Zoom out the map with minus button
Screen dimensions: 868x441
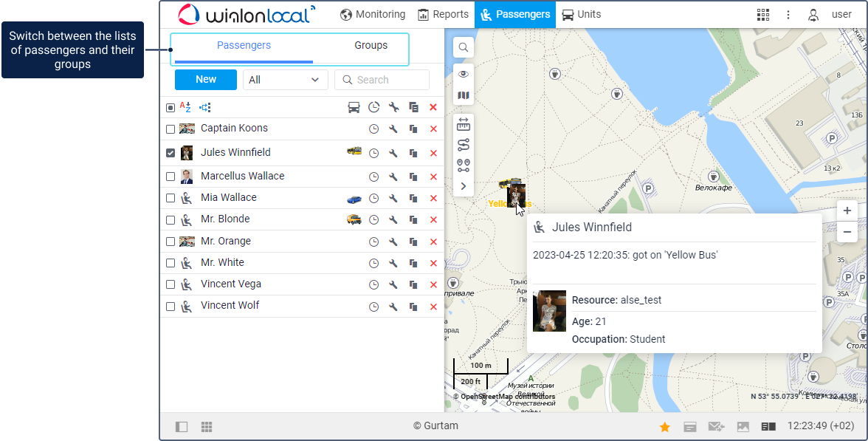tap(847, 232)
